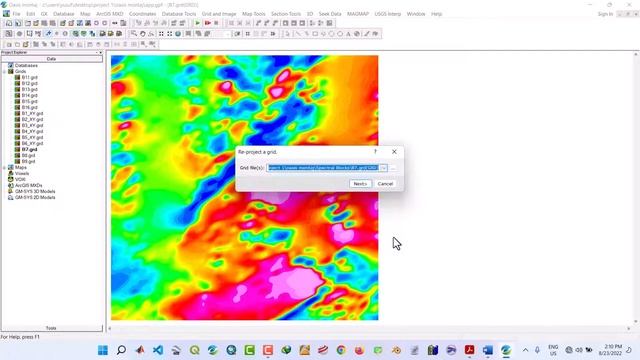The height and width of the screenshot is (360, 640).
Task: Expand the Maps tree node
Action: (x=4, y=167)
